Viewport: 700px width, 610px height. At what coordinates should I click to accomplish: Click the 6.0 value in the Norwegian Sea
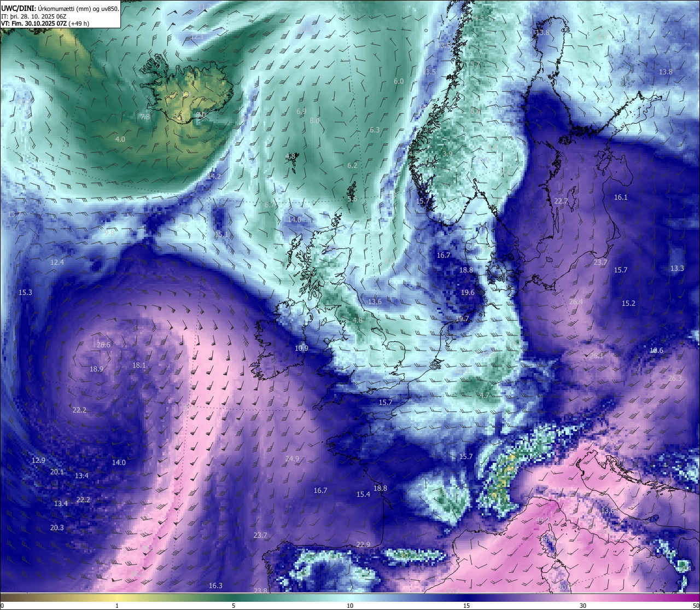(x=399, y=82)
